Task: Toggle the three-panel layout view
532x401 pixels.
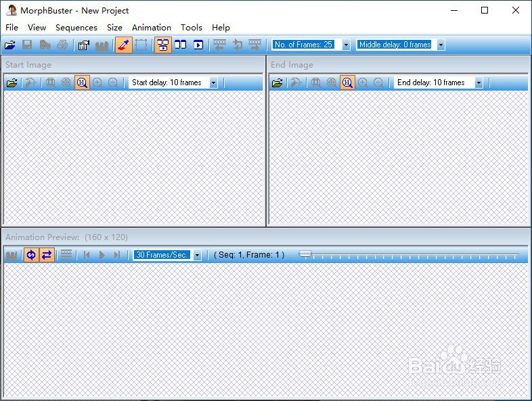Action: tap(163, 45)
